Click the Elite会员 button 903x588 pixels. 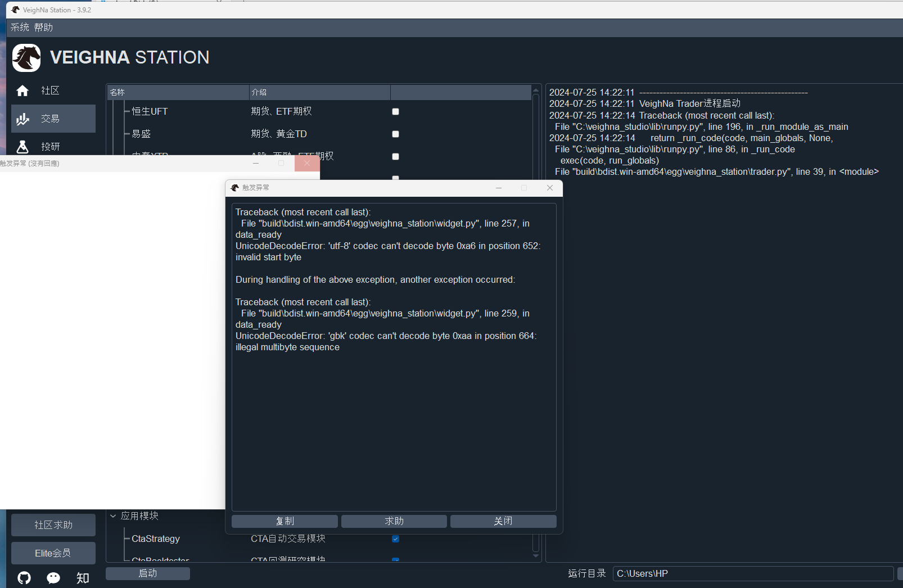pyautogui.click(x=53, y=553)
